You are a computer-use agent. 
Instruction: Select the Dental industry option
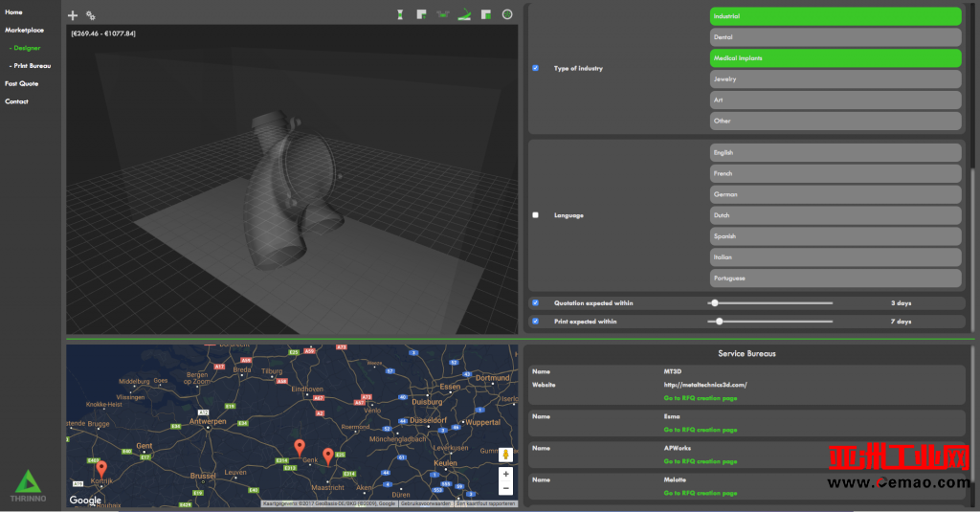point(835,37)
